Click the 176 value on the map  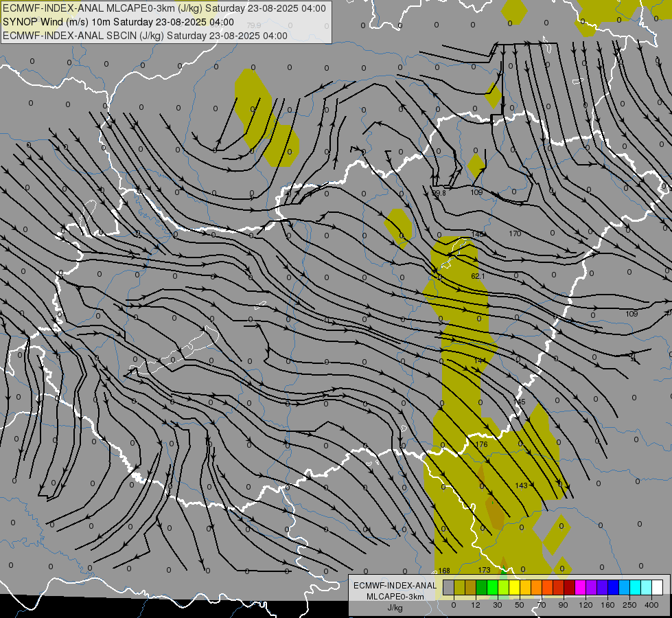tap(482, 444)
